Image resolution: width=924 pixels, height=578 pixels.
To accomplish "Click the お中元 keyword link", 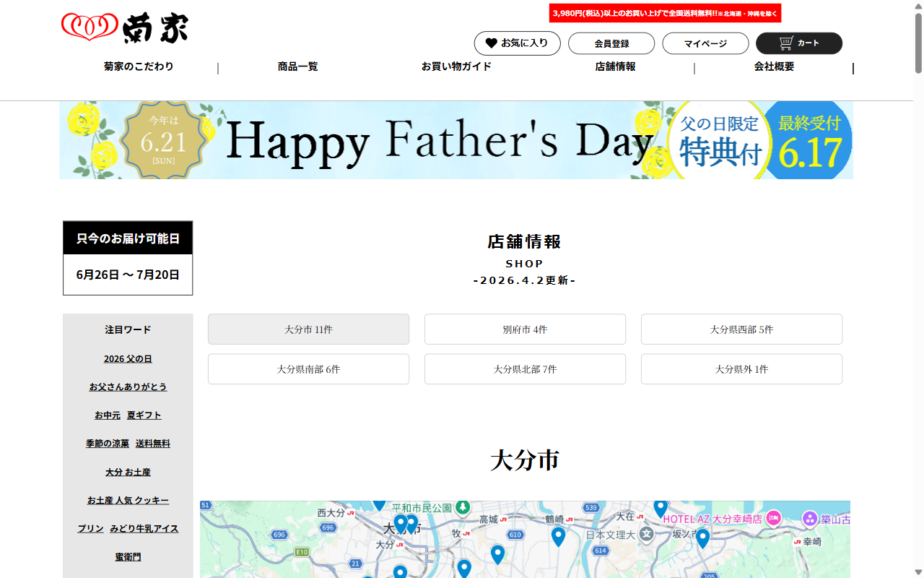I will [108, 415].
